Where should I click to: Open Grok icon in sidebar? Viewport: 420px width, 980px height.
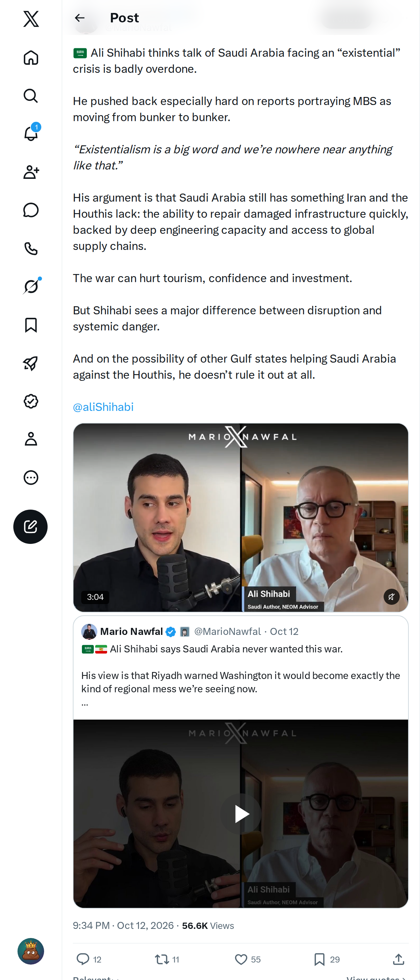31,286
